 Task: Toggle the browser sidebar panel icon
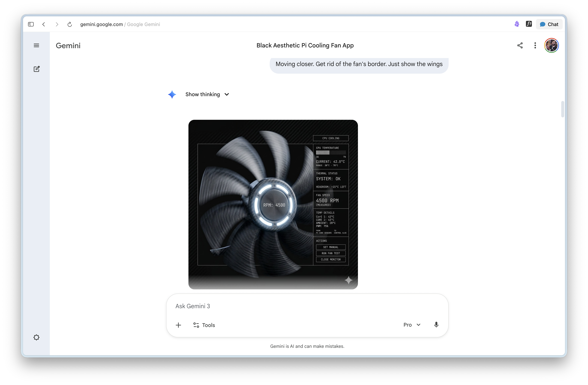[31, 24]
